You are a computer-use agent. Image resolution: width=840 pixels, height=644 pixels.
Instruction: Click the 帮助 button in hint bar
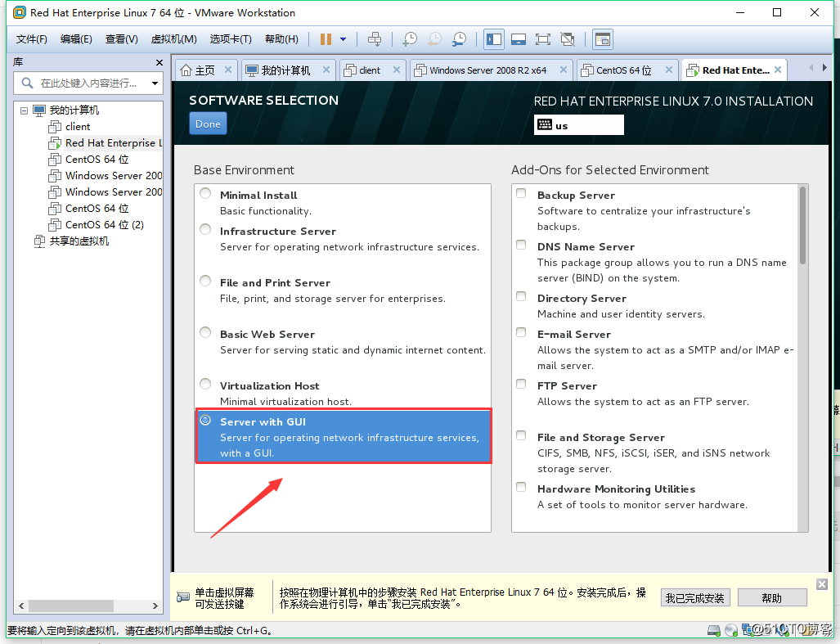click(772, 598)
